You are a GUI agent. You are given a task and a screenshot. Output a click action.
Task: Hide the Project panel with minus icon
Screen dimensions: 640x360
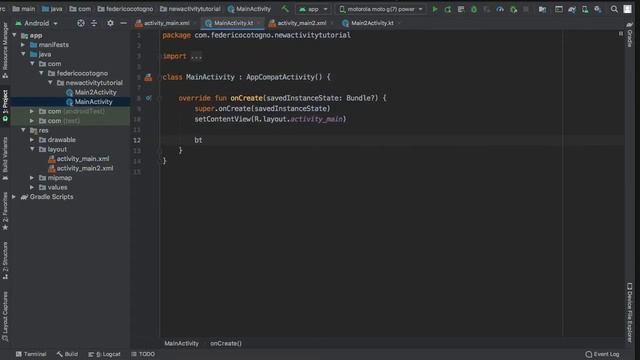[123, 23]
